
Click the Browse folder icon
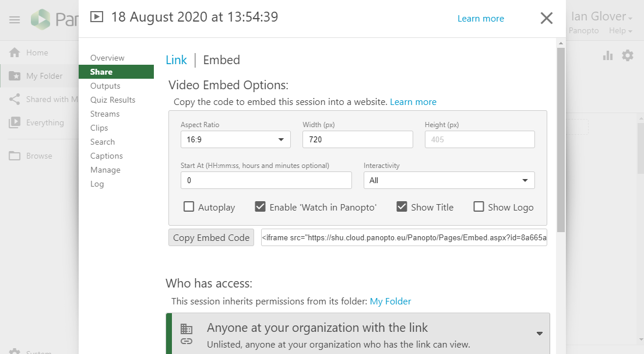pos(15,156)
